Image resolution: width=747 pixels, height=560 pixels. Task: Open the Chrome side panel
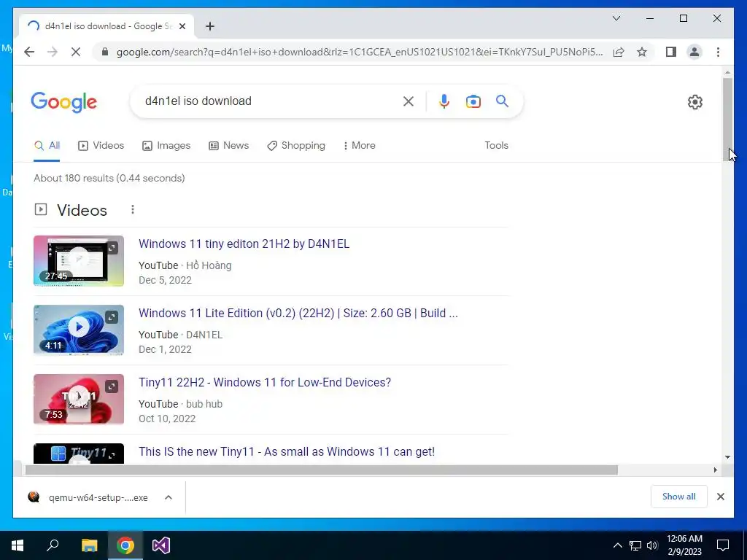tap(671, 52)
